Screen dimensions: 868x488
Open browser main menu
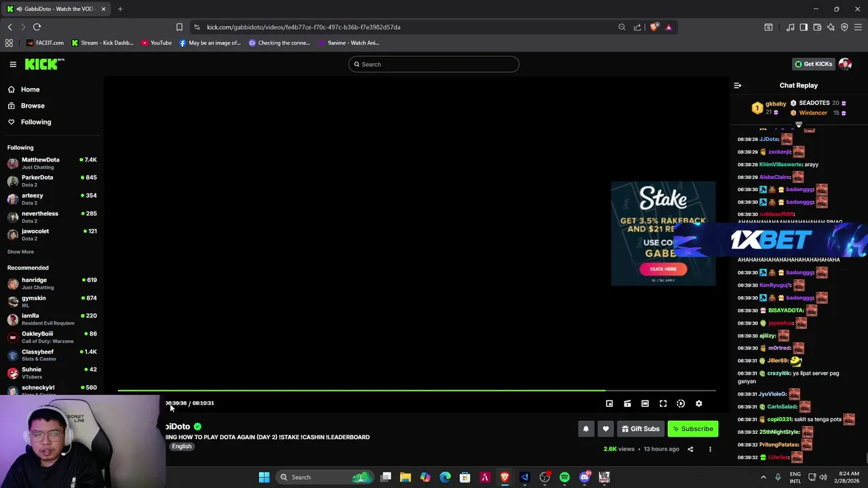(x=859, y=27)
